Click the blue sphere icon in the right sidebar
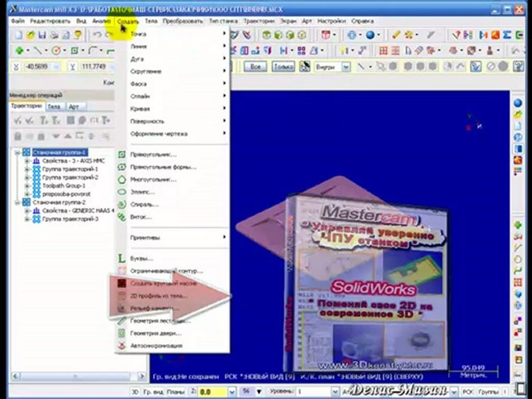This screenshot has width=532, height=399. click(518, 103)
